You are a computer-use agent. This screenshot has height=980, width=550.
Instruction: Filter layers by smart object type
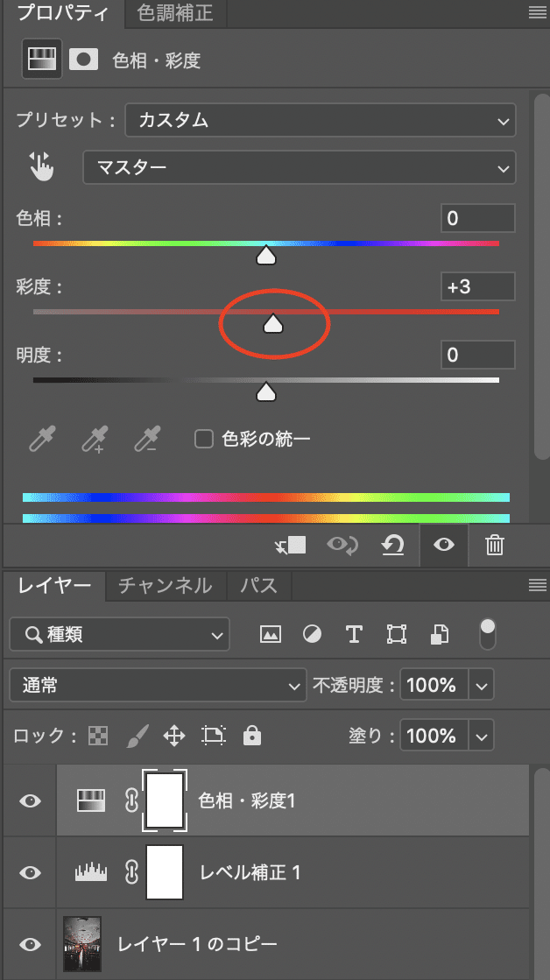click(440, 634)
